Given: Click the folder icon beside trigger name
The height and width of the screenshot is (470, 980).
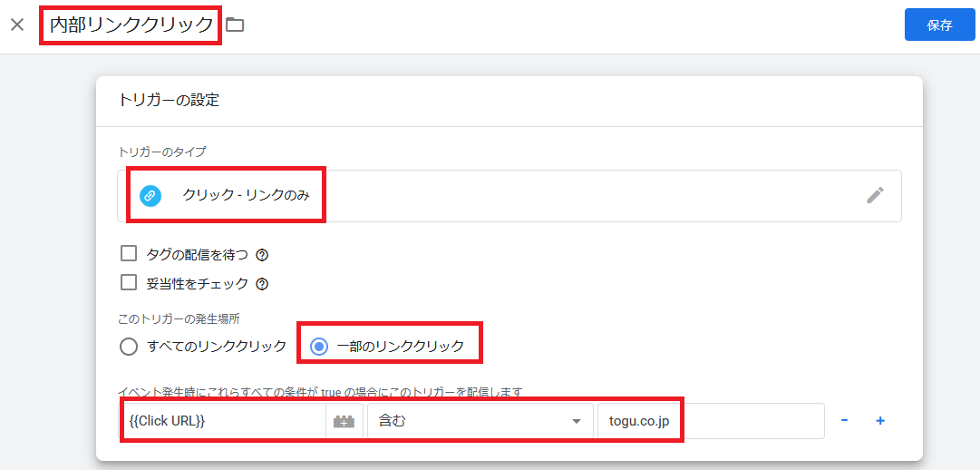Looking at the screenshot, I should pyautogui.click(x=235, y=24).
